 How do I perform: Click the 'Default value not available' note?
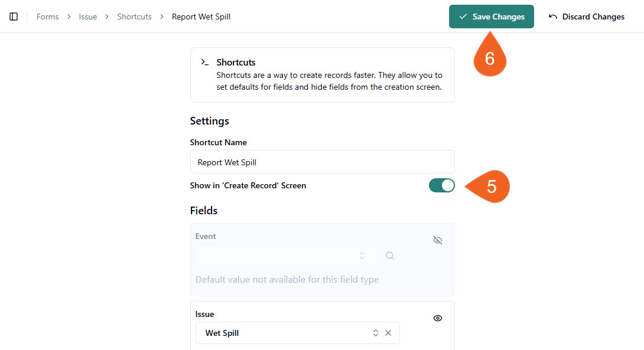tap(287, 279)
